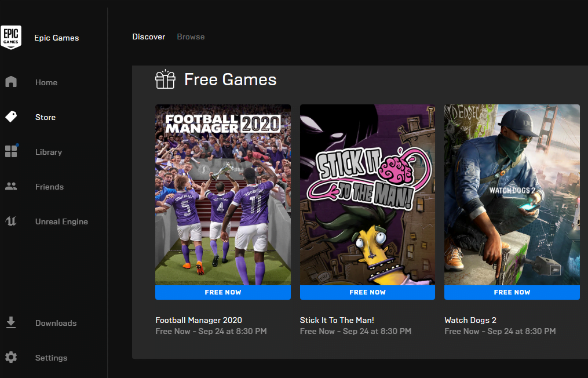
Task: Switch to the Browse tab
Action: tap(191, 37)
